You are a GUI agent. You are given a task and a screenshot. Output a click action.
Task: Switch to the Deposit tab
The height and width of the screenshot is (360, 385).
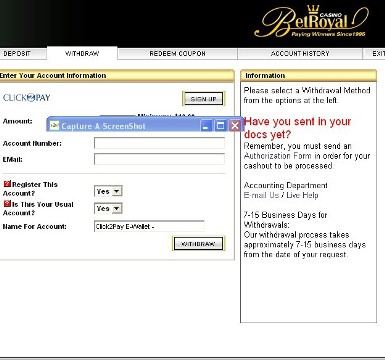tap(22, 54)
